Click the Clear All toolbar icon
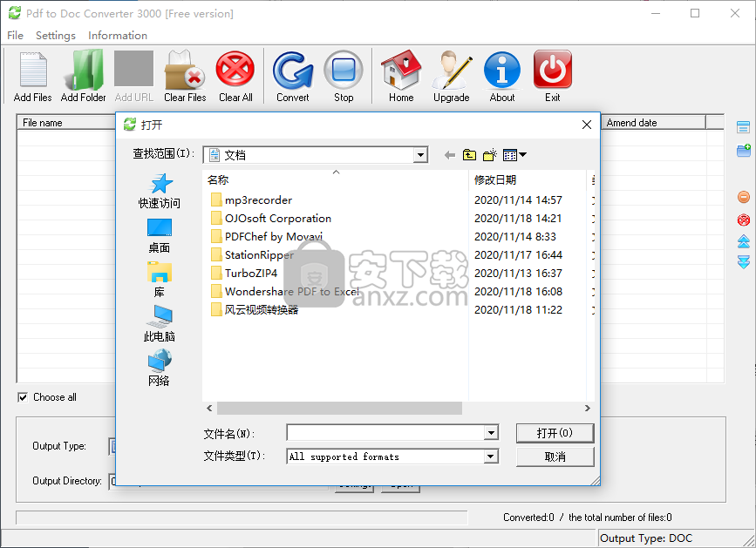The height and width of the screenshot is (548, 756). coord(235,76)
